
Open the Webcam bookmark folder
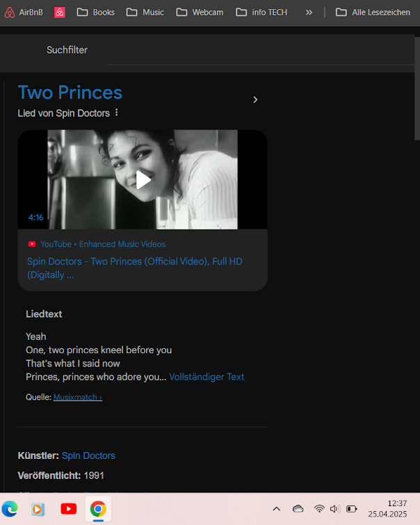[x=200, y=13]
